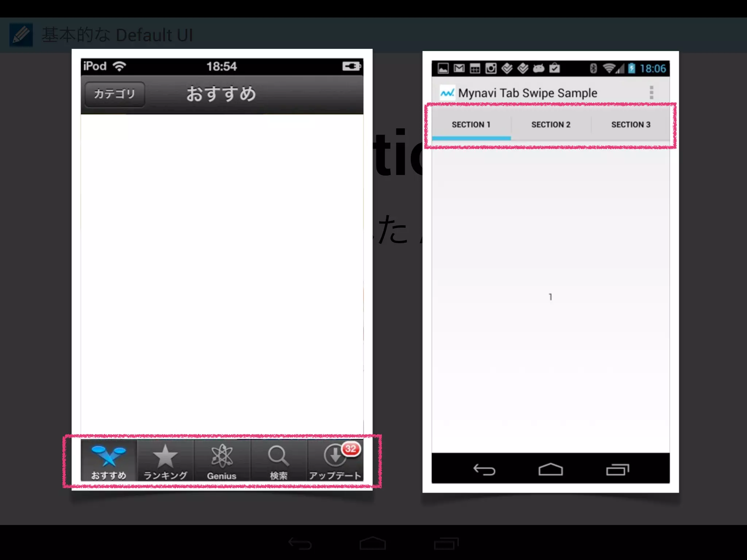Tap the dimmed tablet back button at bottom

pos(300,544)
